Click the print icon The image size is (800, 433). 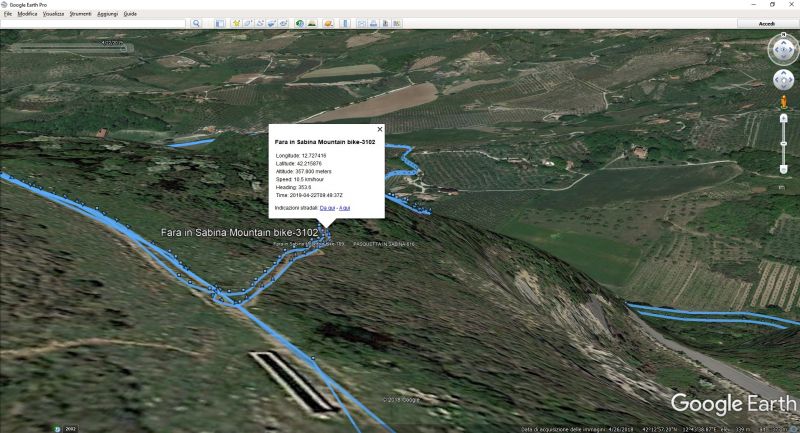(373, 23)
